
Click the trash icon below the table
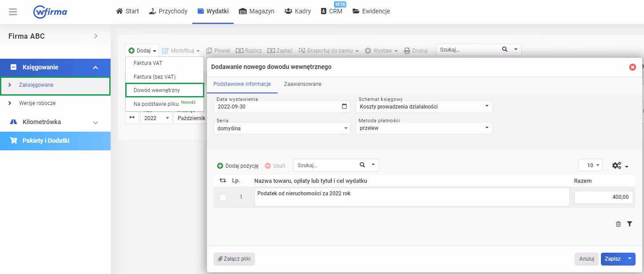(618, 224)
